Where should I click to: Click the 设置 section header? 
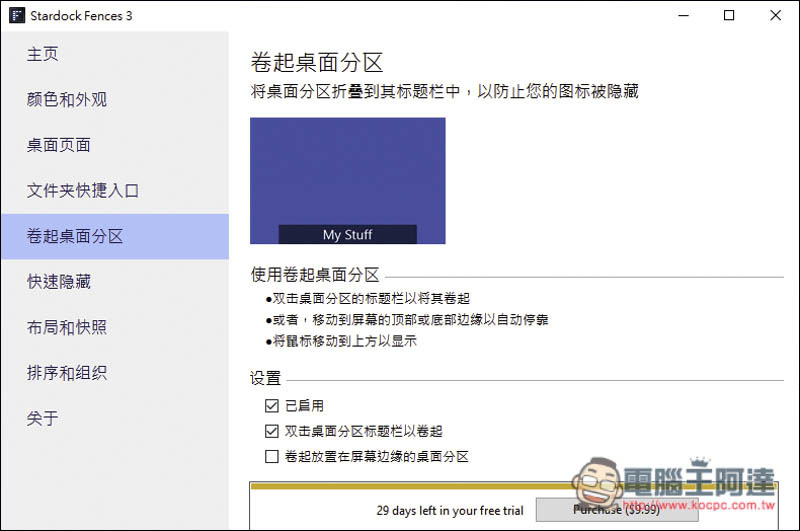tap(265, 378)
